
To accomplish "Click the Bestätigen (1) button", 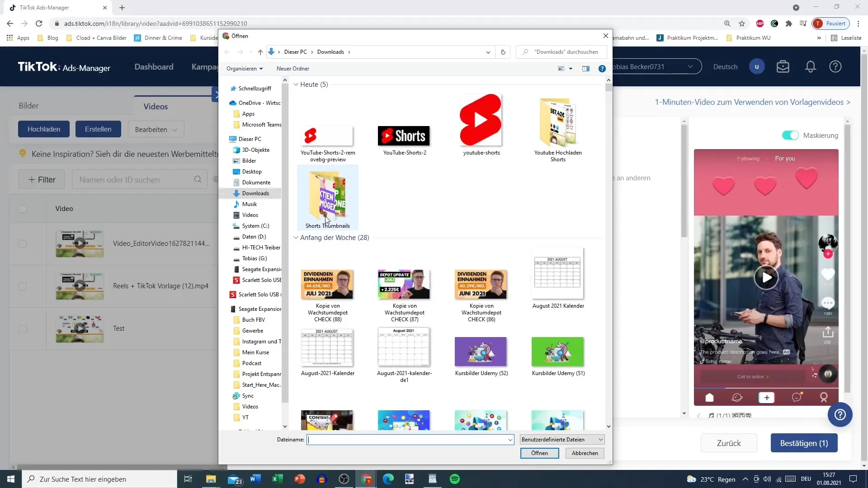I will click(804, 443).
